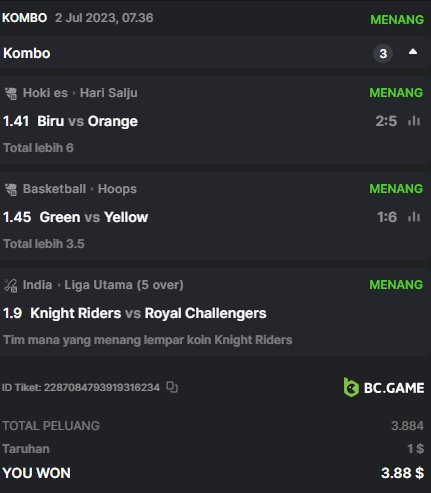Image resolution: width=431 pixels, height=493 pixels.
Task: Select the Hoops league label
Action: [x=117, y=189]
